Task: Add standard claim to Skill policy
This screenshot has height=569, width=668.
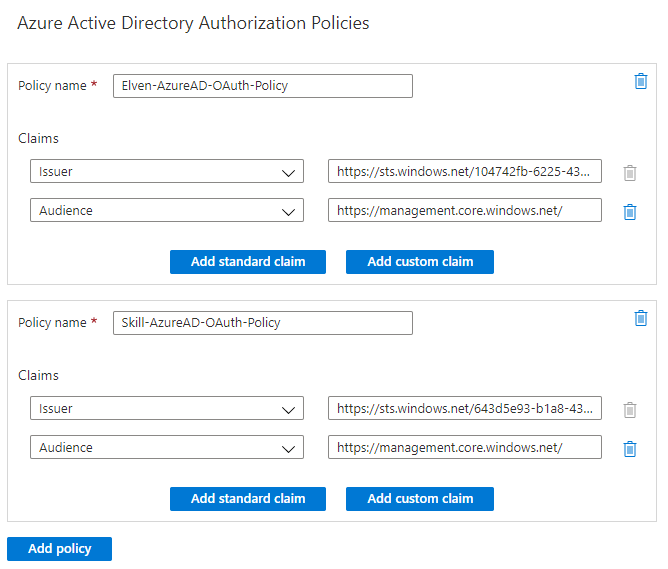Action: pos(248,499)
